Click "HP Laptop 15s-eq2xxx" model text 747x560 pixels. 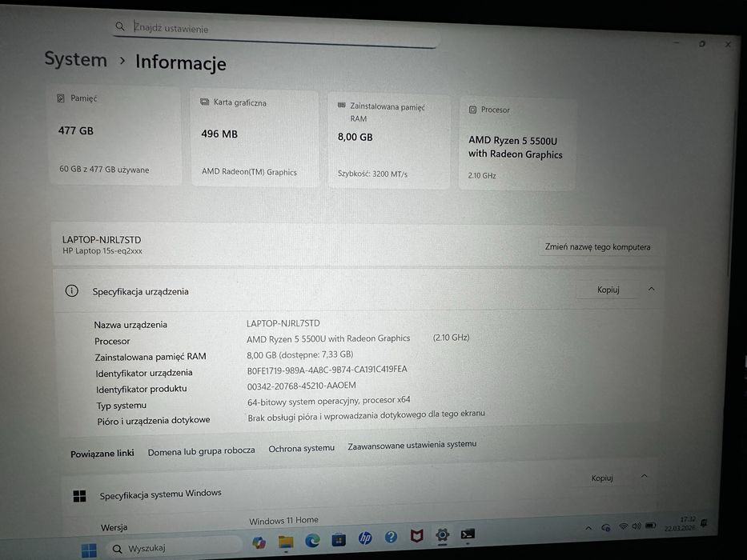click(102, 251)
